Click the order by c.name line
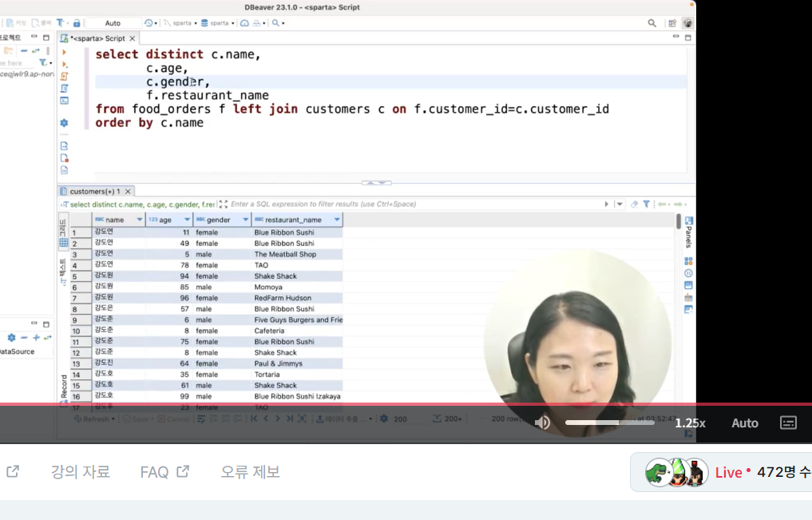The height and width of the screenshot is (520, 812). pos(149,123)
